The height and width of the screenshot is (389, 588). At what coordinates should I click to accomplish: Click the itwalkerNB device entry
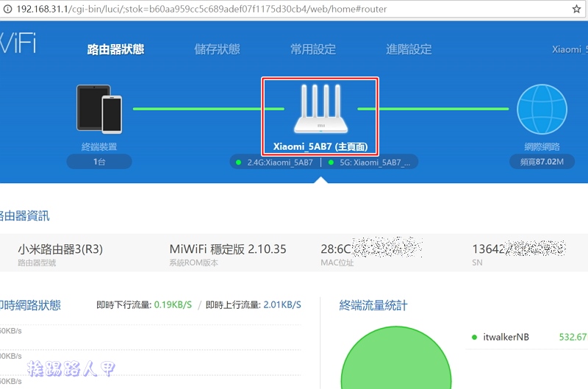[x=506, y=337]
